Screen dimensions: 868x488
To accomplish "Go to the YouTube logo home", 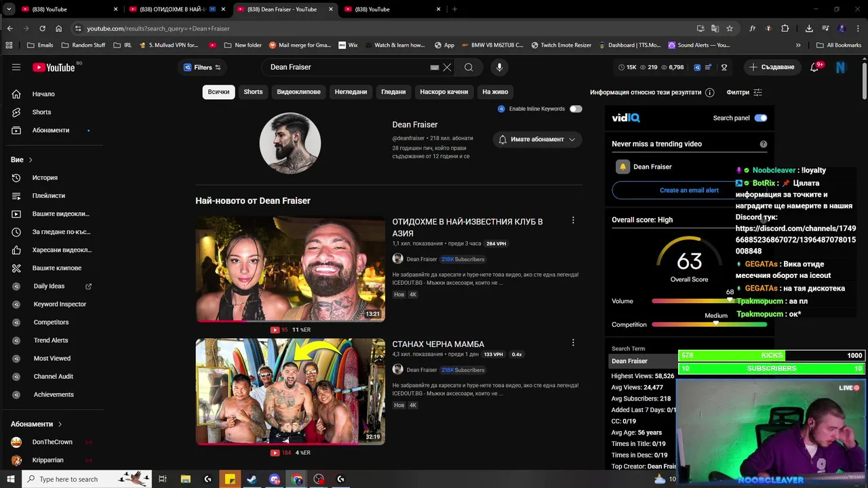I will pos(54,67).
